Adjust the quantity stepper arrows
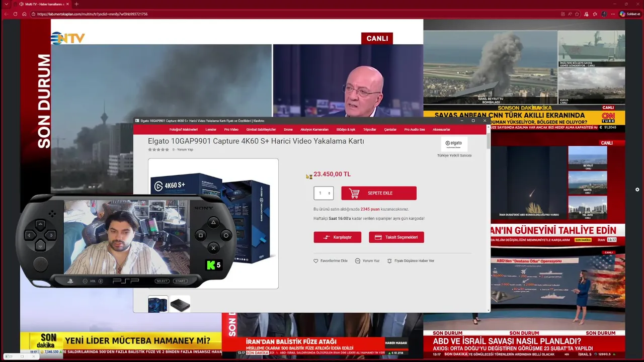The width and height of the screenshot is (644, 362). (329, 193)
